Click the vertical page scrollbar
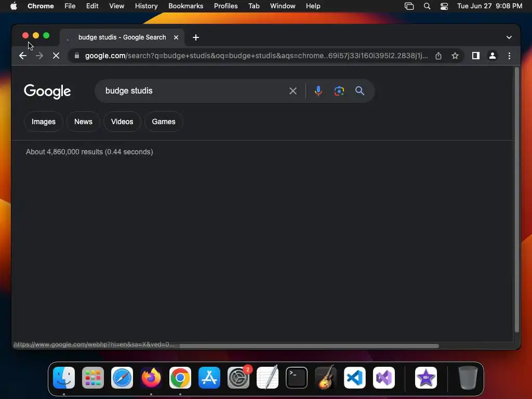The width and height of the screenshot is (532, 399). pos(517,200)
